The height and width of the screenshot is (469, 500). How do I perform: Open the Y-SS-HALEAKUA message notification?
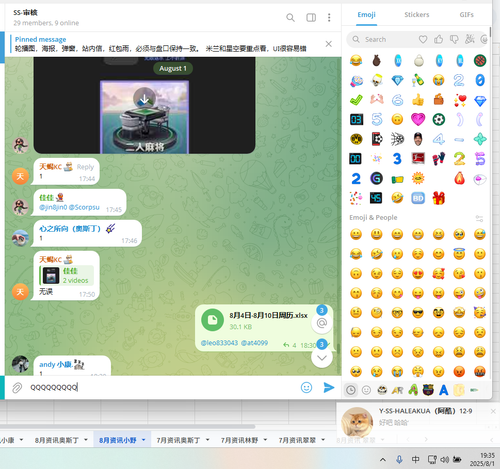(x=417, y=421)
